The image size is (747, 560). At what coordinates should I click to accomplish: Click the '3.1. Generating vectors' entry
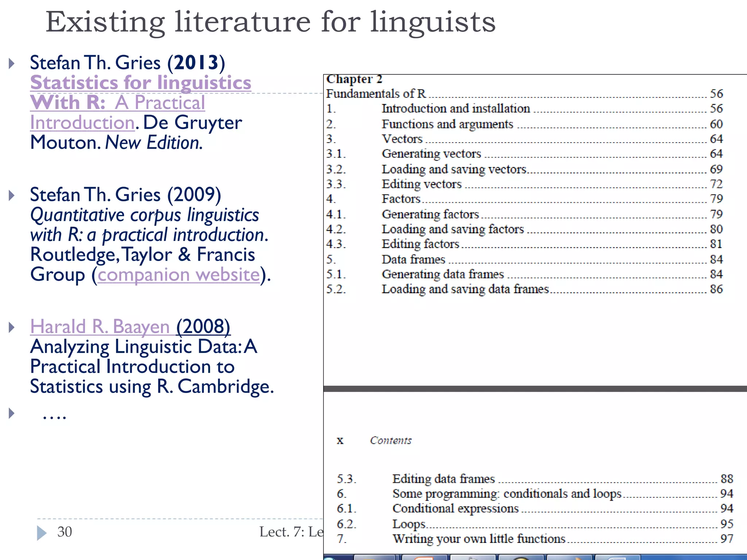(x=524, y=154)
